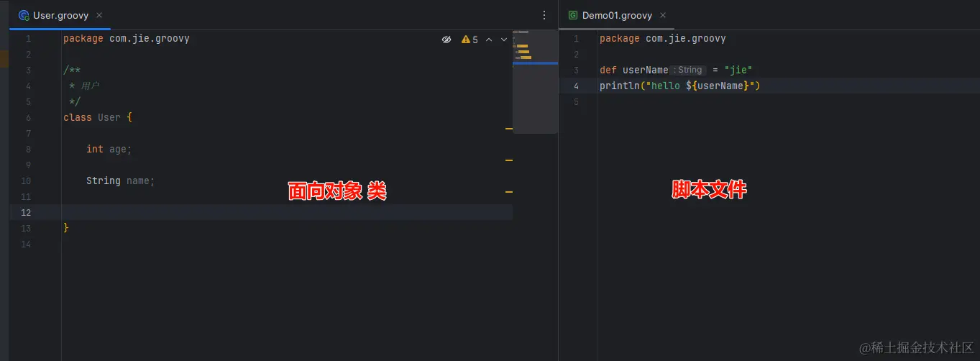This screenshot has width=980, height=361.
Task: Click the def userName assignment line
Action: click(676, 70)
